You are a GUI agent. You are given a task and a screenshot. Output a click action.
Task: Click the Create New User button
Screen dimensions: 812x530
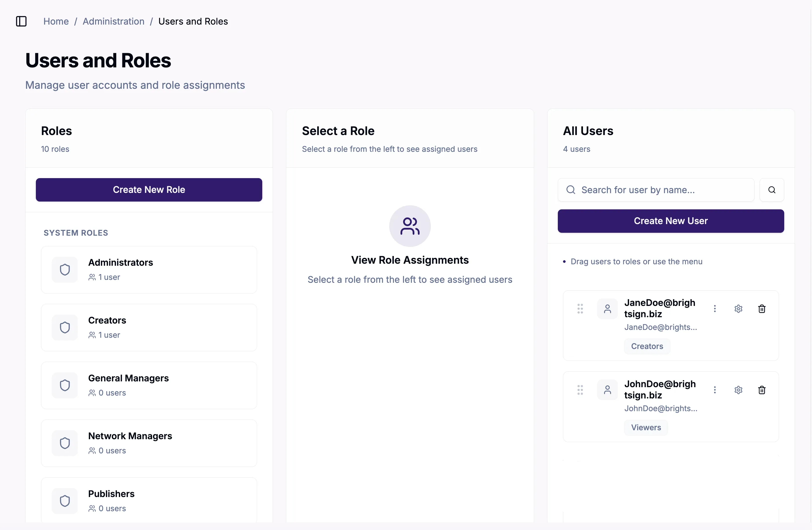pos(671,221)
